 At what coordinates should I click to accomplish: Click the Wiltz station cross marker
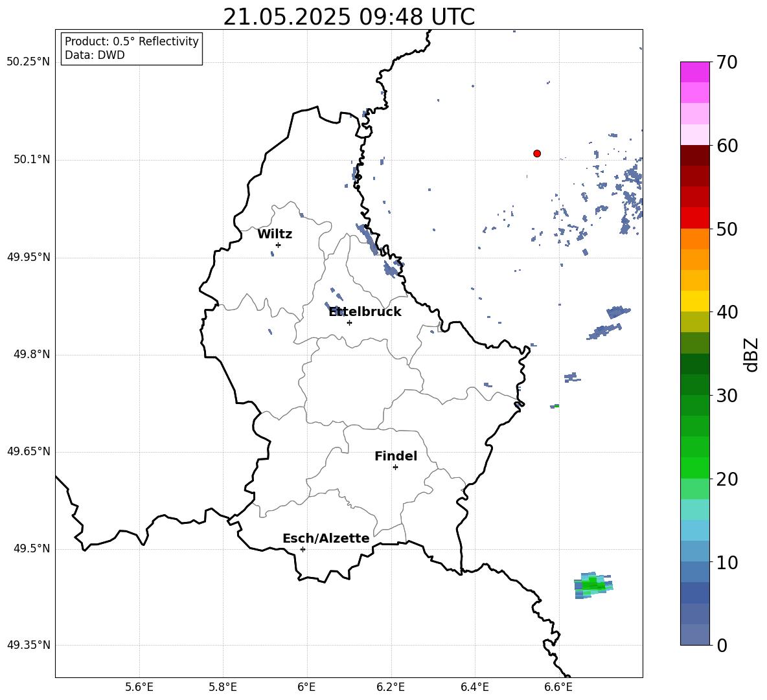coord(279,245)
